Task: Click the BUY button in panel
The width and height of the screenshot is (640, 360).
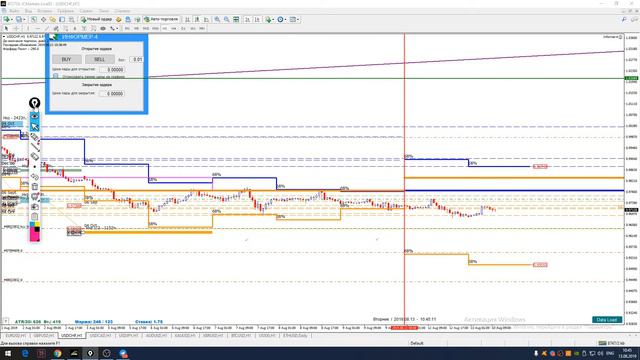Action: point(67,59)
